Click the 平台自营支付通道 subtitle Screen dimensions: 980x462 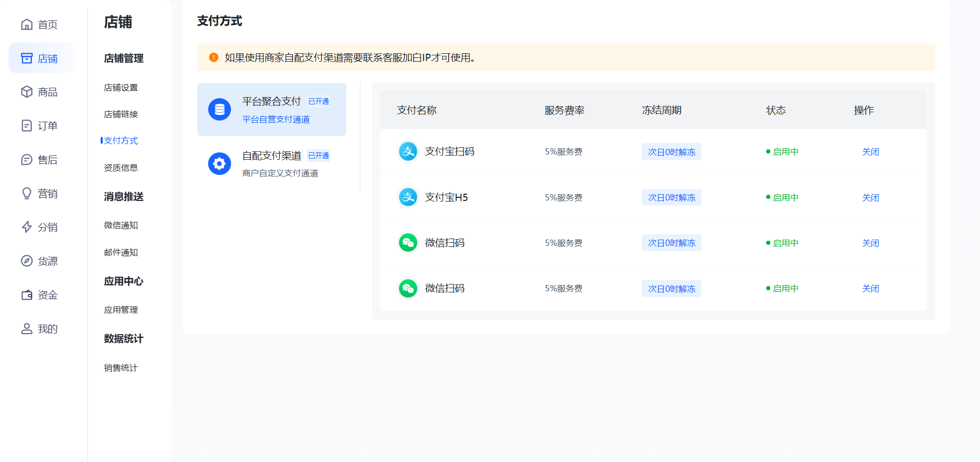276,120
